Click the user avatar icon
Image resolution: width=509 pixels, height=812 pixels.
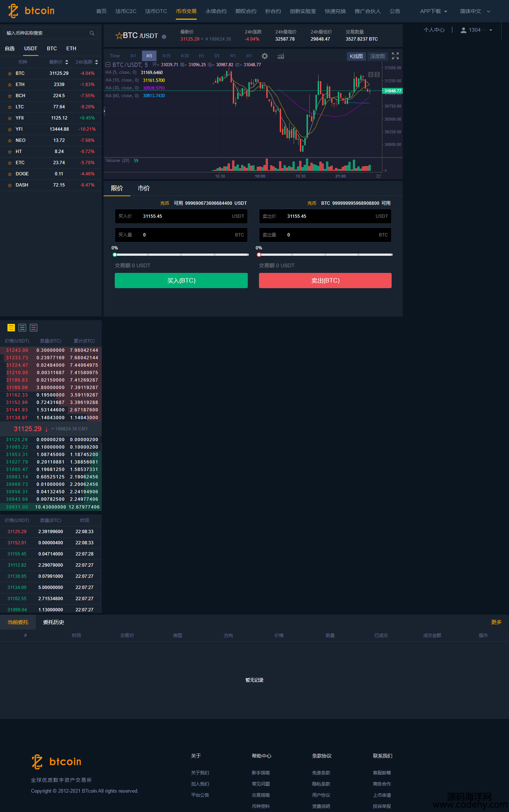[x=463, y=30]
